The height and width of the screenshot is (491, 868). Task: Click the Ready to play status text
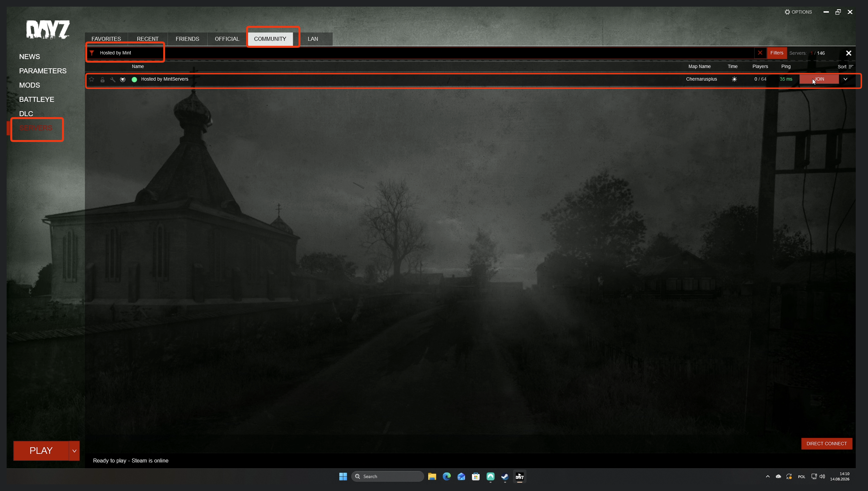coord(131,461)
